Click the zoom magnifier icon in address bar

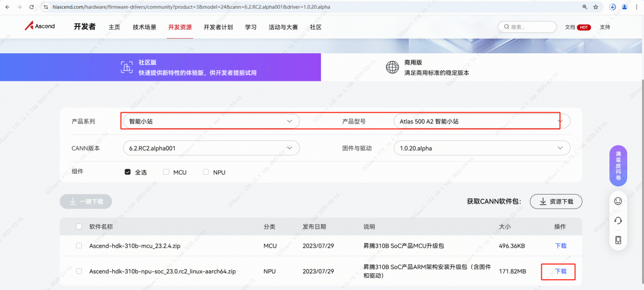(585, 7)
